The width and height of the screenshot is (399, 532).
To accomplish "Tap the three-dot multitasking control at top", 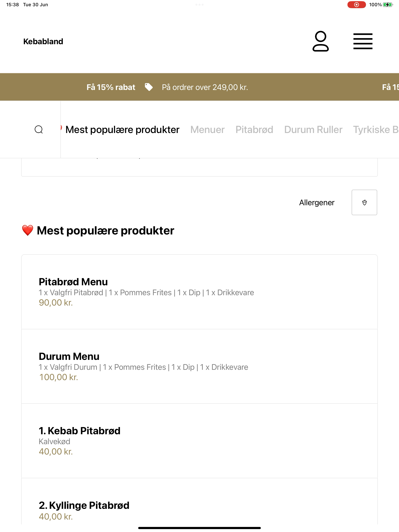I will (199, 4).
